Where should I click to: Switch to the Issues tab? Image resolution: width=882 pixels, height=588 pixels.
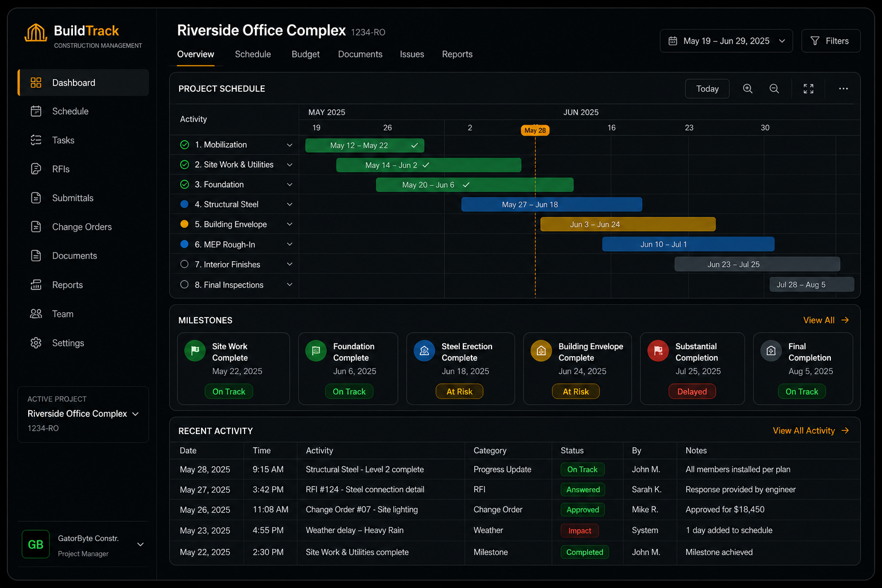pos(412,54)
